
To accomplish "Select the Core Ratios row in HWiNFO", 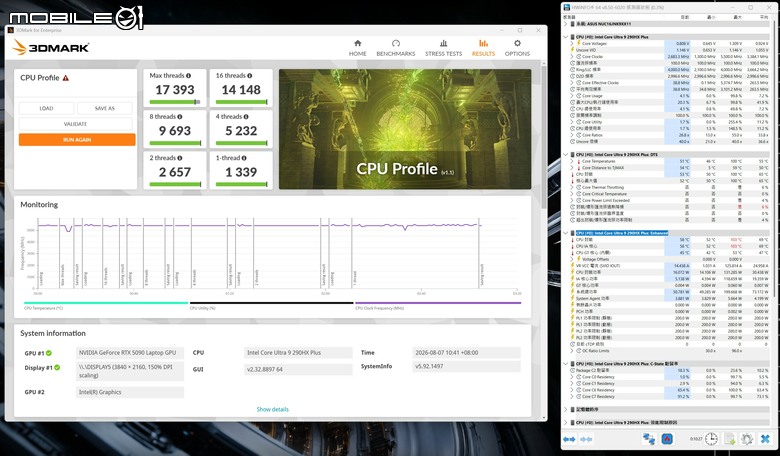I will click(670, 135).
